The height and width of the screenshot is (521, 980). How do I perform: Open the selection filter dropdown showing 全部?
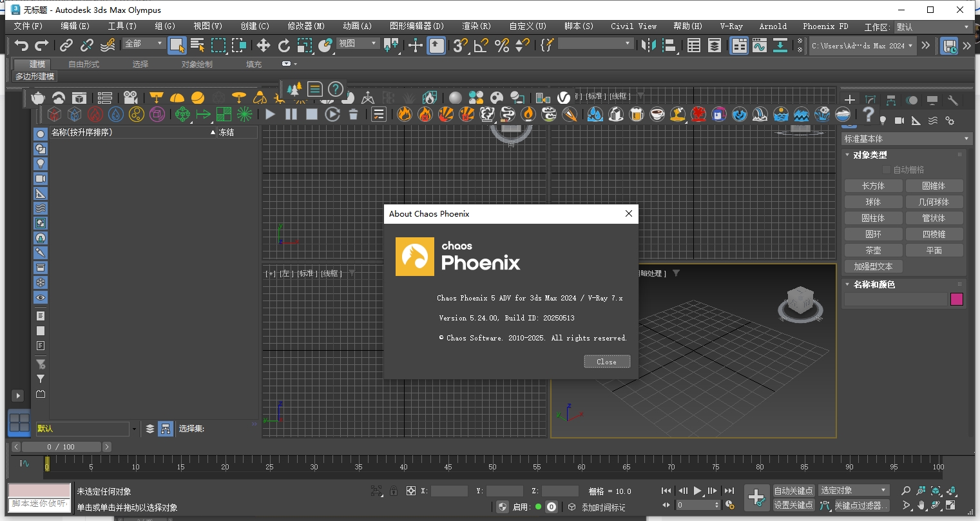143,43
